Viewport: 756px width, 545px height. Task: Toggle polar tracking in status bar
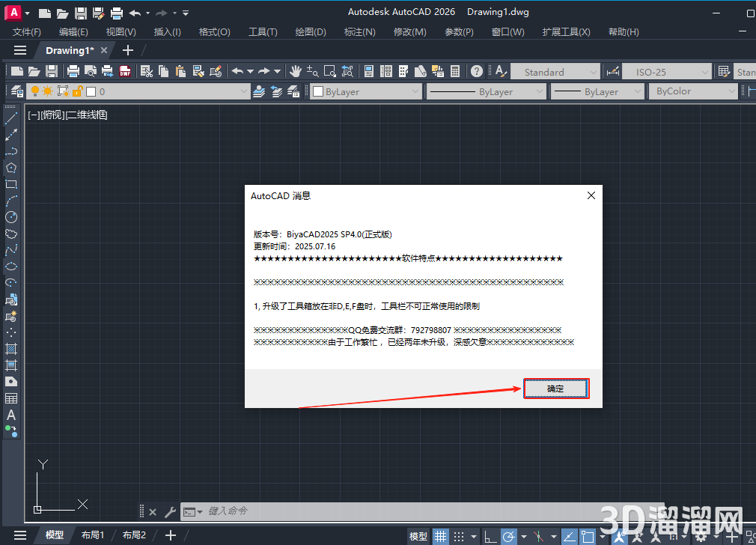pos(509,536)
